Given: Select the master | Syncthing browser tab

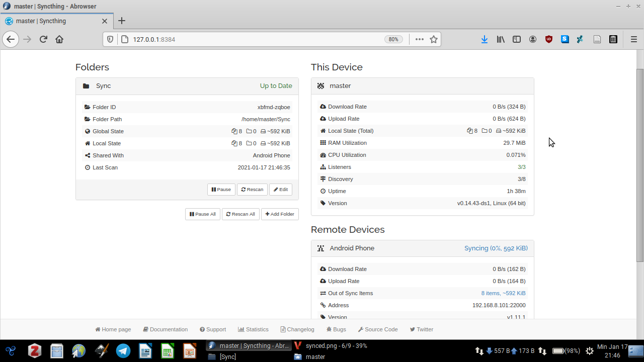Looking at the screenshot, I should 56,21.
